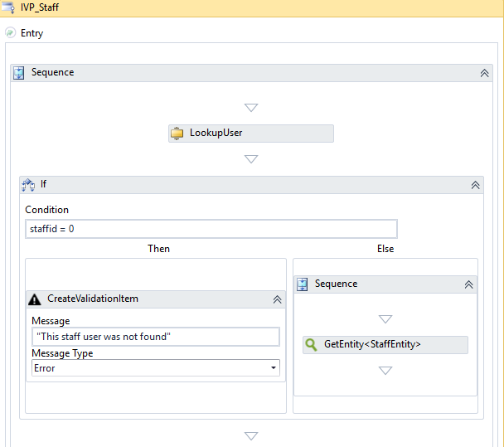Image resolution: width=504 pixels, height=447 pixels.
Task: Select the GetEntity<StaffEntity> activity
Action: 385,344
